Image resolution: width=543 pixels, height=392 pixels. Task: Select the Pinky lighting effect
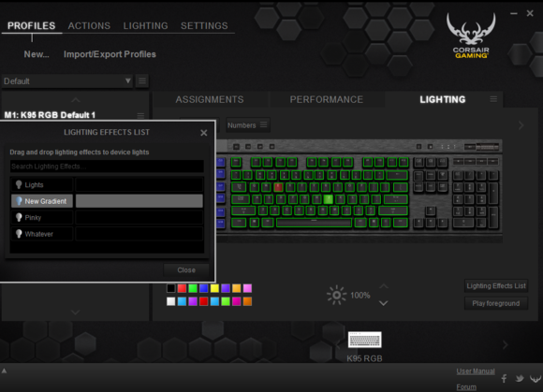pyautogui.click(x=107, y=218)
